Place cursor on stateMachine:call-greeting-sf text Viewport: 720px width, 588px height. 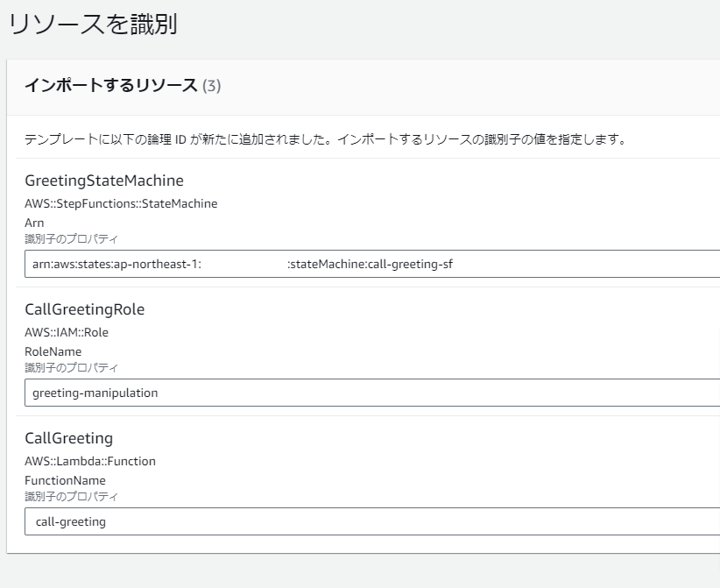tap(371, 264)
